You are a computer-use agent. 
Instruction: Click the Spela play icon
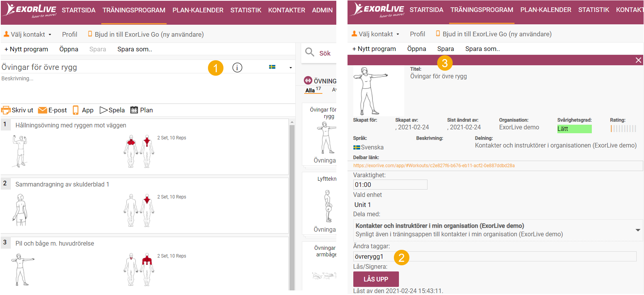103,110
